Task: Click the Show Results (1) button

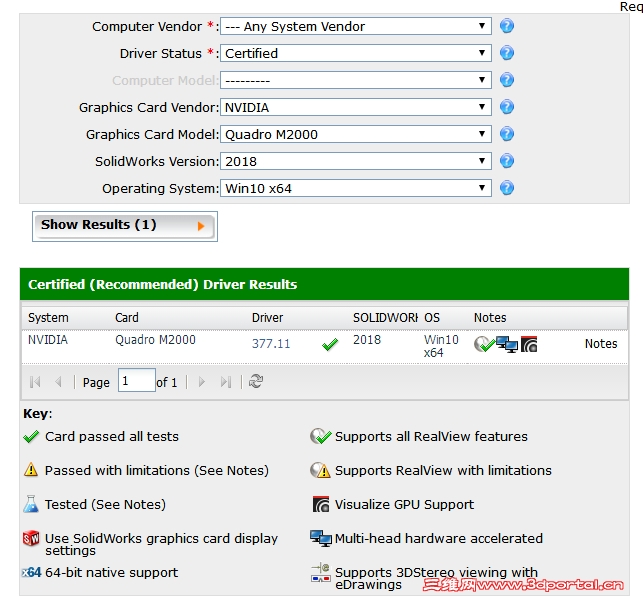Action: click(x=125, y=226)
